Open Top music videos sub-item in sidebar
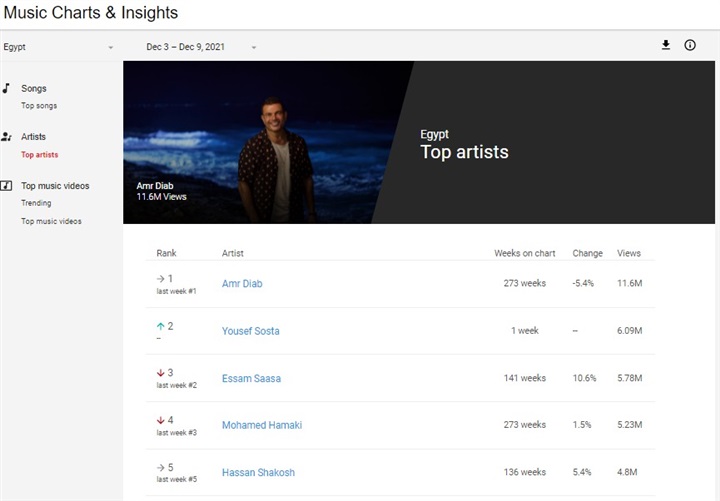720x501 pixels. point(51,221)
